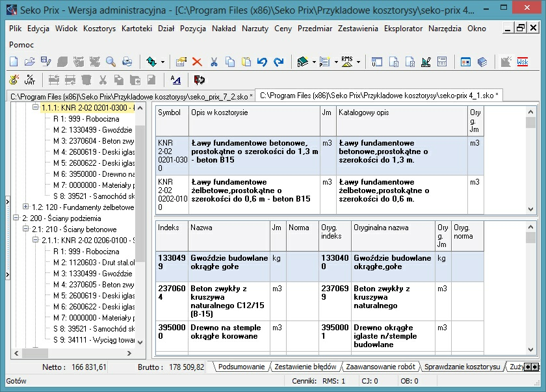The image size is (546, 392).
Task: Open the Kartoteki menu
Action: tap(137, 29)
